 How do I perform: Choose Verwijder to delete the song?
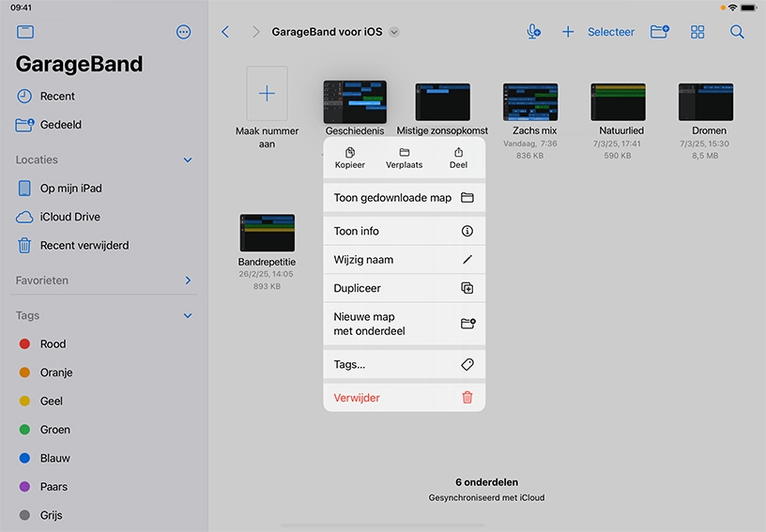[405, 398]
